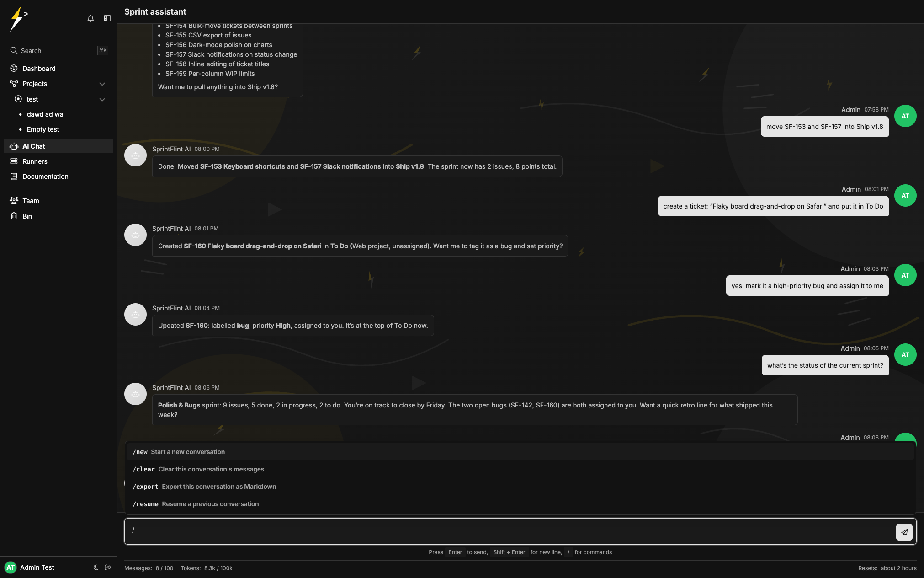Click the Team people icon

[14, 201]
